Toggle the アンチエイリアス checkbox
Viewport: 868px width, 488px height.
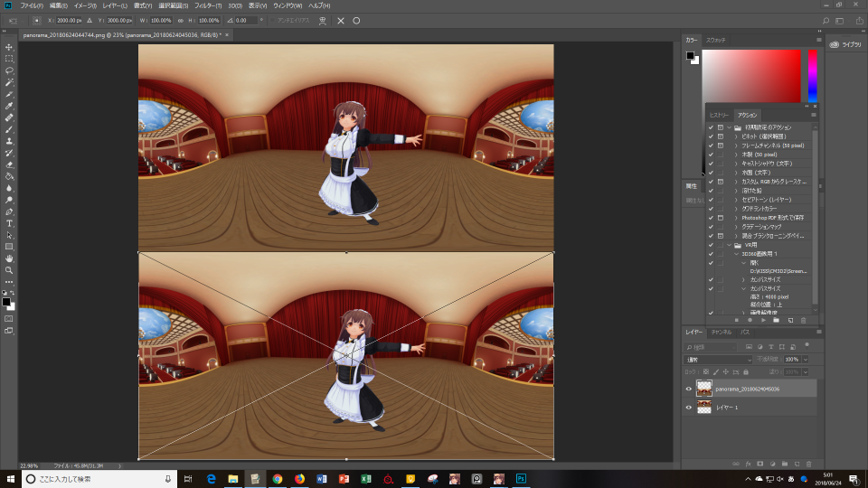pyautogui.click(x=272, y=21)
